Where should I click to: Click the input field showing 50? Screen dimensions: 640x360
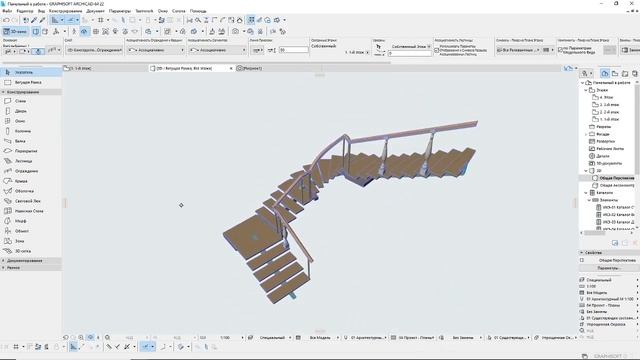(293, 50)
